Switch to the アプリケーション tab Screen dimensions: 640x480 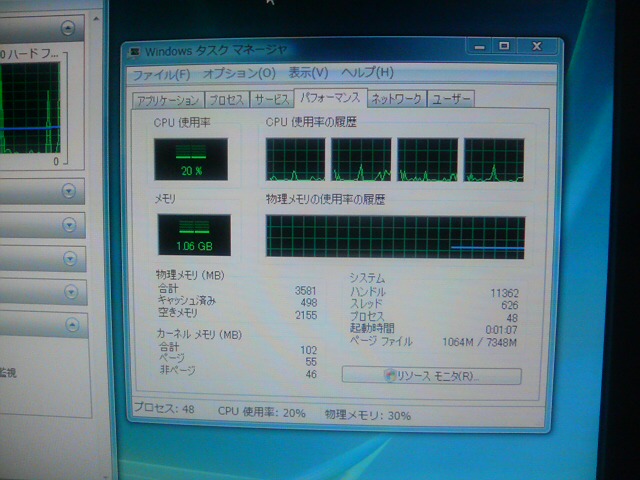click(168, 100)
